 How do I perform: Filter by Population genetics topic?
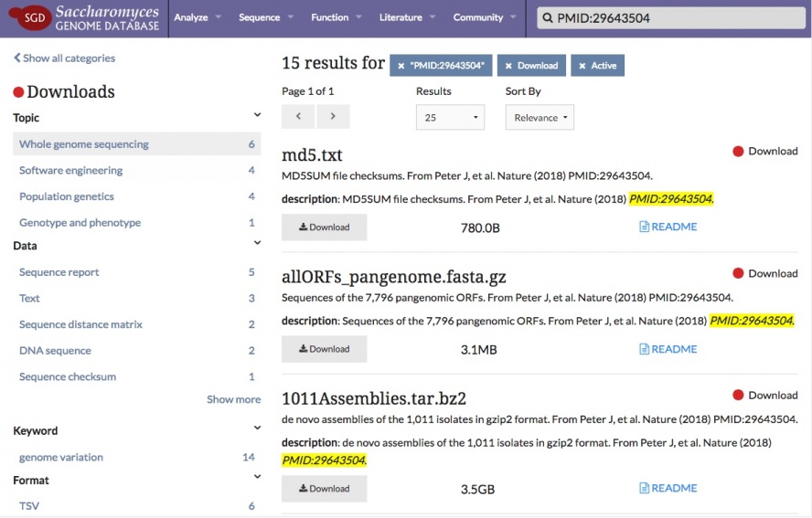coord(137,196)
